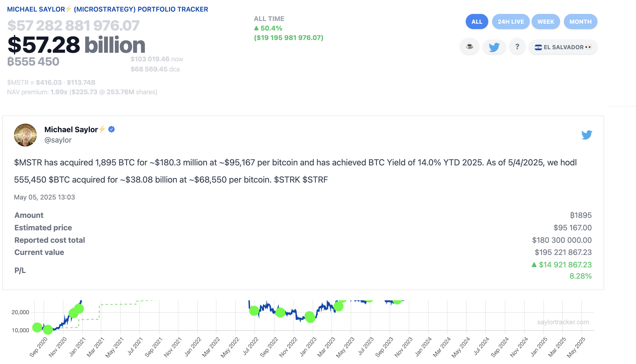
Task: Click the first purchase marker near Sep 2020
Action: (x=37, y=327)
